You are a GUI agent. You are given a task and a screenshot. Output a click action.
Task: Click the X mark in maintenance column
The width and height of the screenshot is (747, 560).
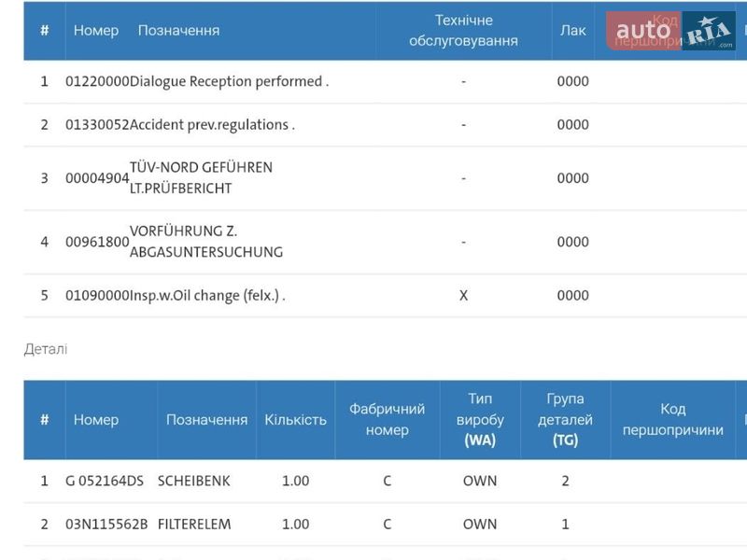click(463, 295)
